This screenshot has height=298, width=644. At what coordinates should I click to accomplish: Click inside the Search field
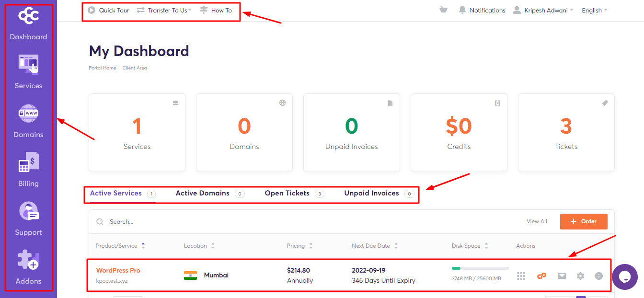[144, 221]
